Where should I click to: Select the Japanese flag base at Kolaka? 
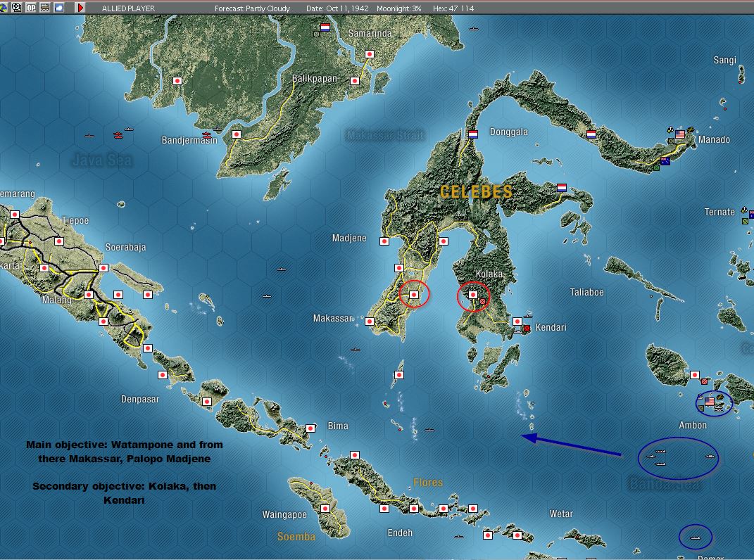click(473, 295)
